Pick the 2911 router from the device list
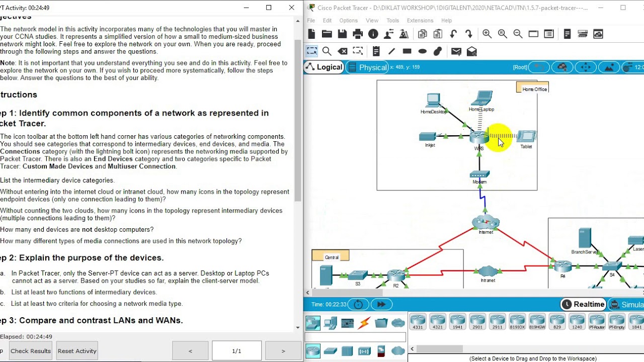Viewport: 644px width, 362px height. point(497,322)
